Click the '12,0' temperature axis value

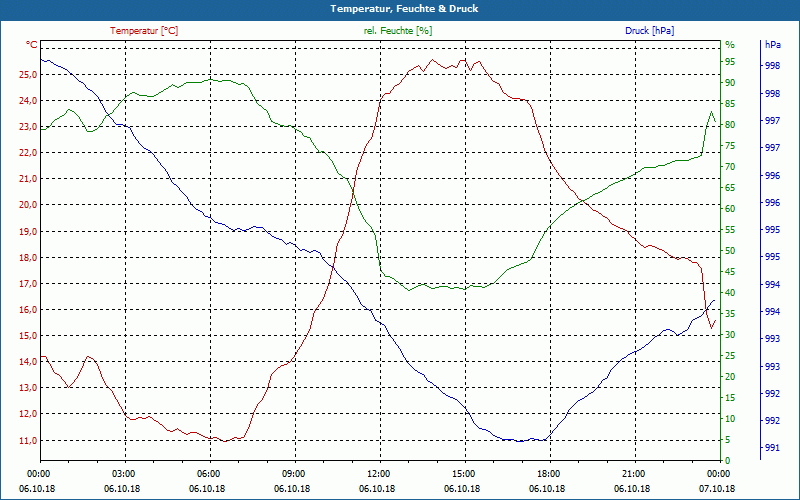pos(29,414)
